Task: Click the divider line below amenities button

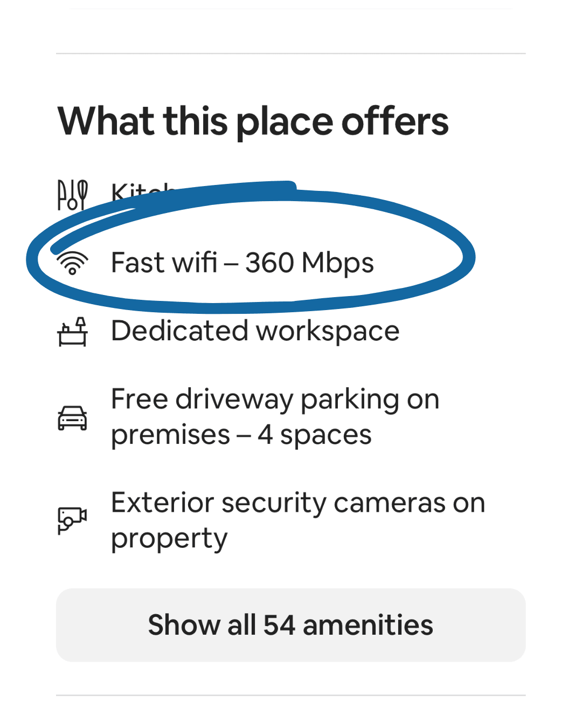Action: pyautogui.click(x=291, y=695)
